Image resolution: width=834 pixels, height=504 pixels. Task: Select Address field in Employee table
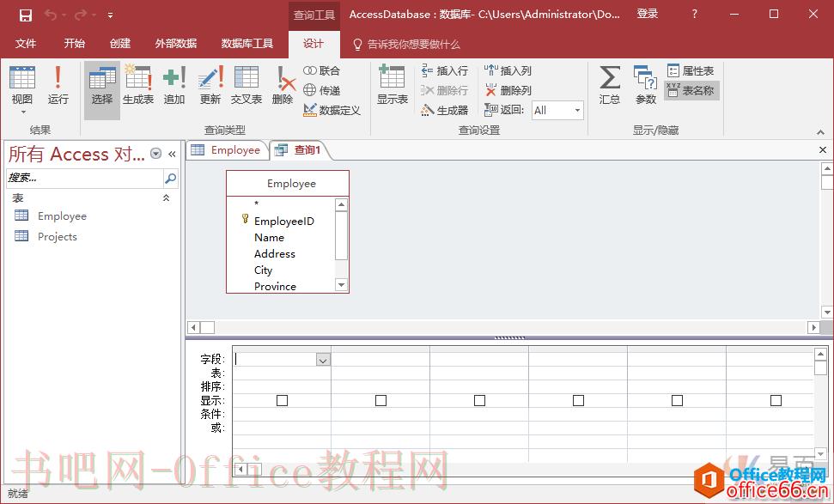(x=275, y=254)
